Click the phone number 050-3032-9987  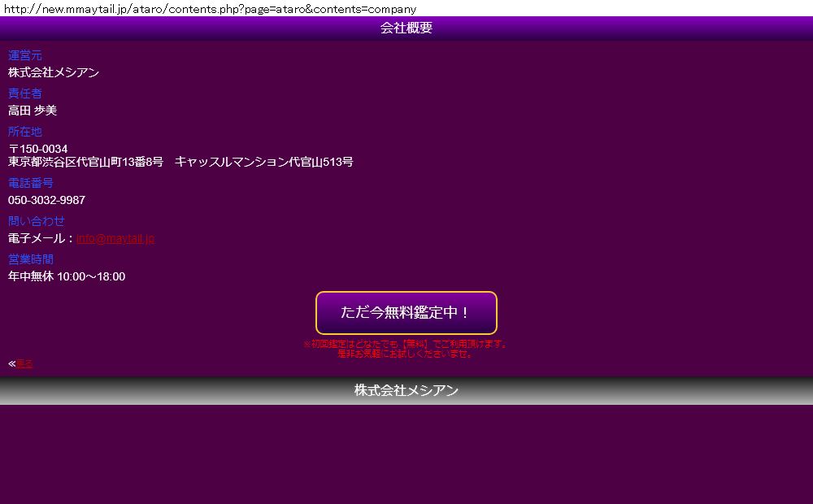pyautogui.click(x=46, y=200)
